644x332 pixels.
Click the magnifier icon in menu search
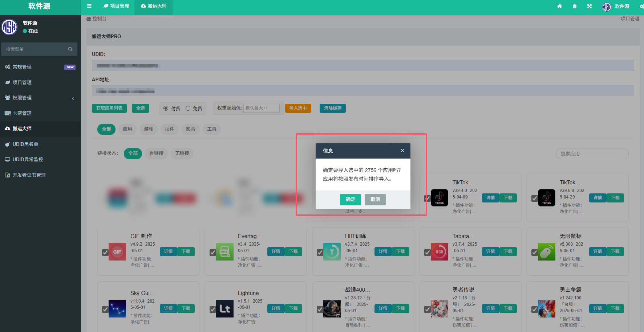tap(70, 49)
